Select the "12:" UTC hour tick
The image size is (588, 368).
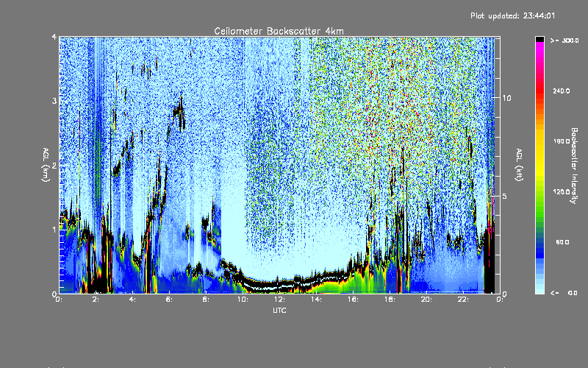pos(279,300)
